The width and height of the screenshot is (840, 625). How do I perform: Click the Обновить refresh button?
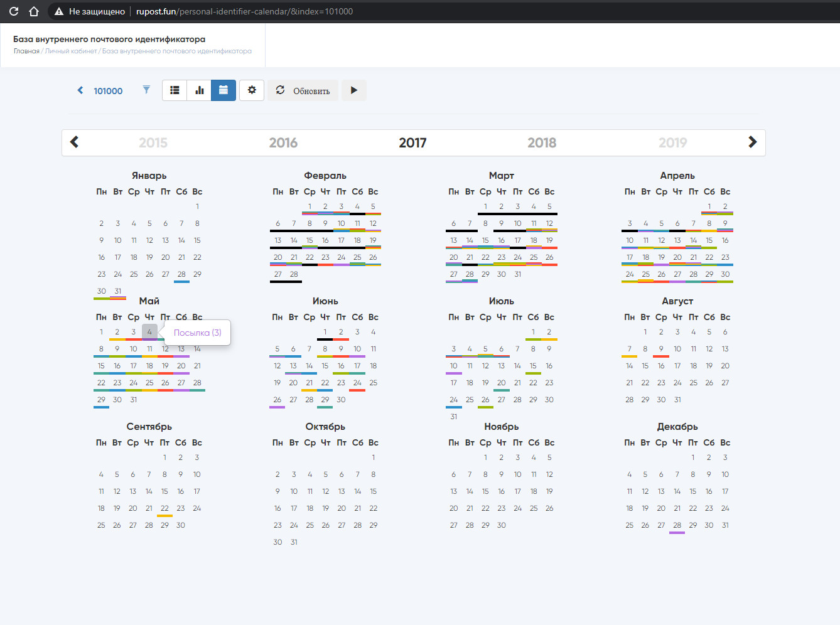[303, 90]
